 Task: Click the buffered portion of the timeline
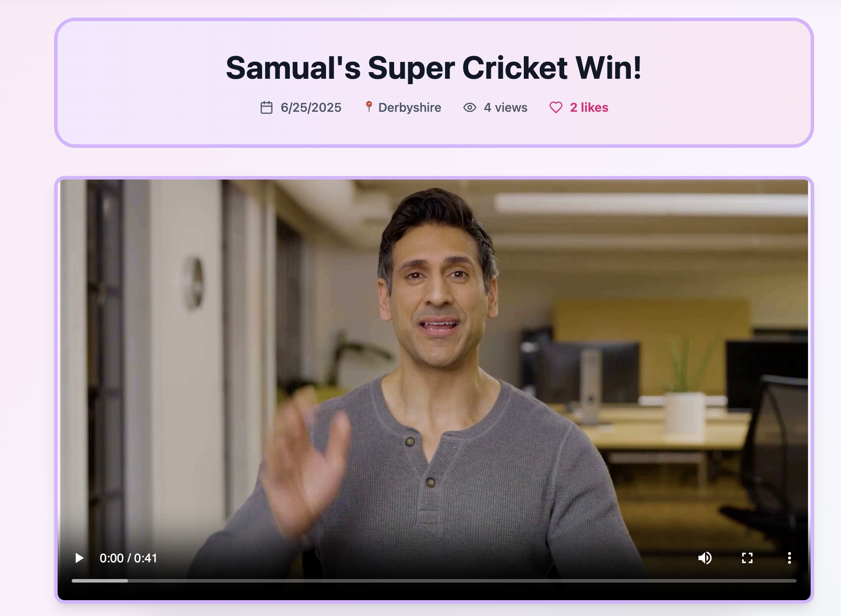(100, 581)
